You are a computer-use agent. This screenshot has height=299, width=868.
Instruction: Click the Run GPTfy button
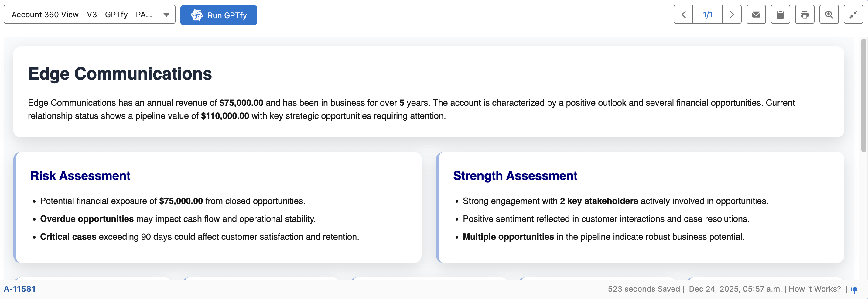(x=218, y=15)
